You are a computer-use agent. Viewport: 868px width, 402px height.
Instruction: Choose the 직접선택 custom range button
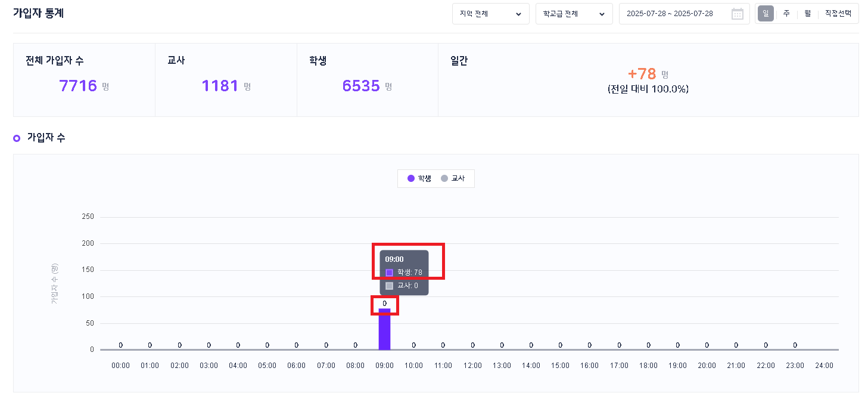coord(838,14)
